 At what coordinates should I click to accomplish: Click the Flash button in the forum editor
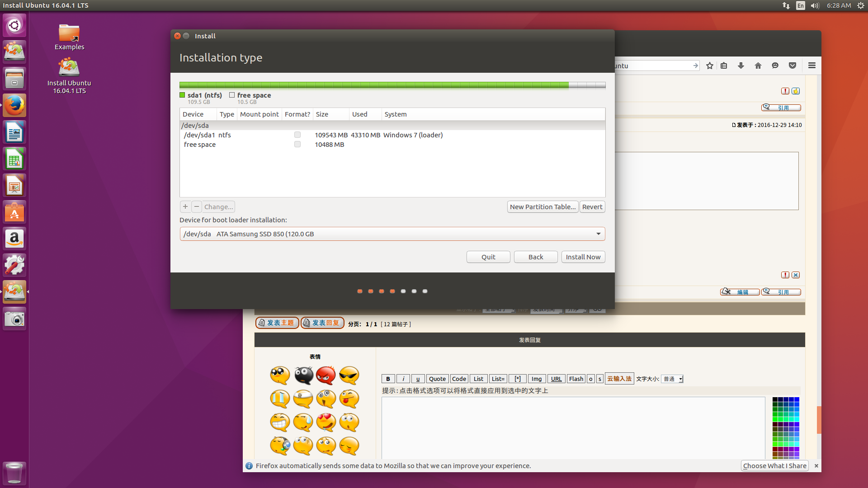[x=576, y=379]
